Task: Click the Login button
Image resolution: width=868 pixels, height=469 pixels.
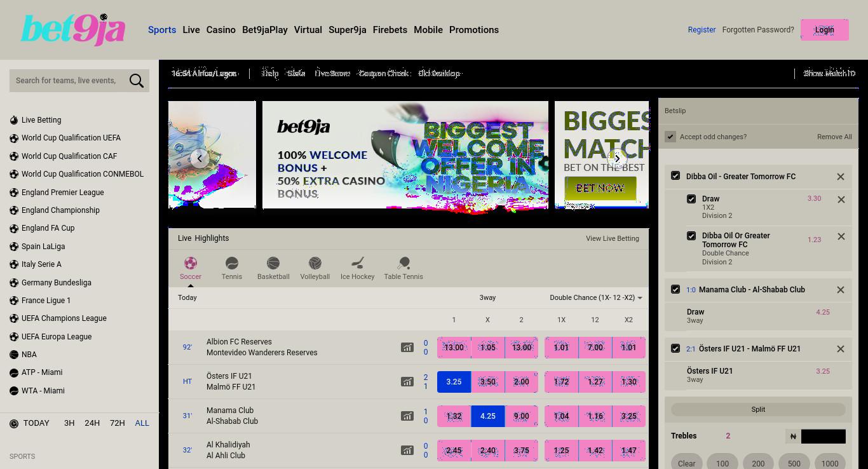Action: [825, 30]
